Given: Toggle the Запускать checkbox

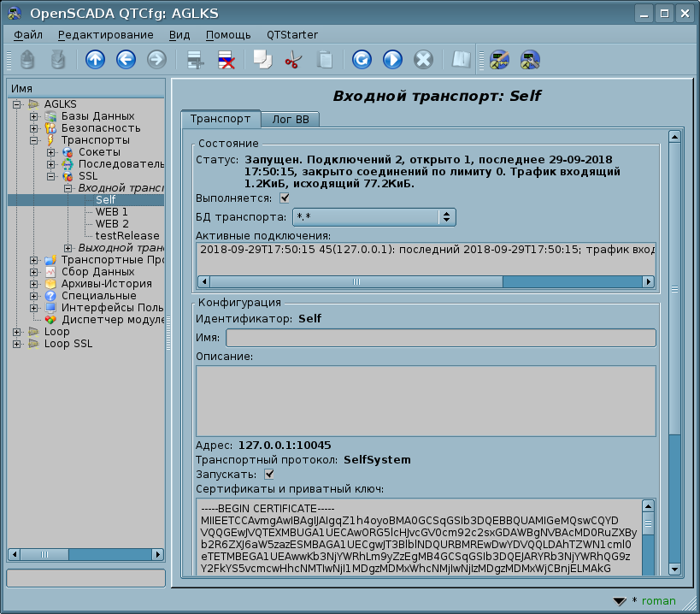Looking at the screenshot, I should (x=269, y=475).
